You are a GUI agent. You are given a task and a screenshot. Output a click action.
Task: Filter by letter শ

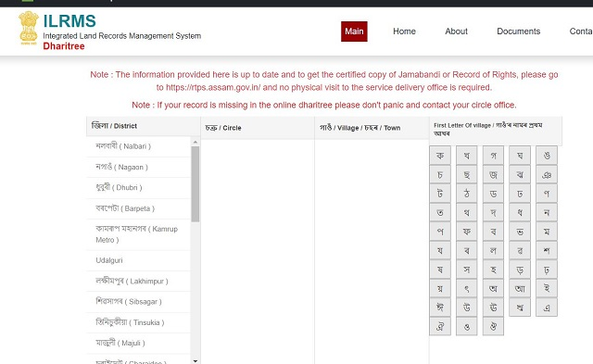coord(547,250)
